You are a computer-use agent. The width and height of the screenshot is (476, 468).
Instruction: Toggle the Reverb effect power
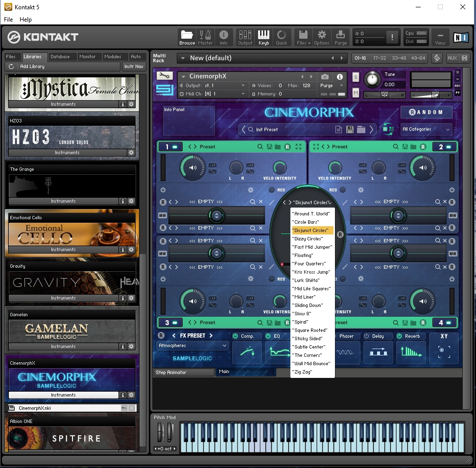click(400, 336)
